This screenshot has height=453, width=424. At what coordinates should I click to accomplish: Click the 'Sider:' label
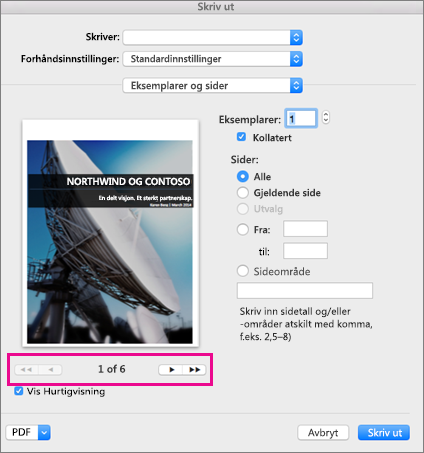(244, 160)
